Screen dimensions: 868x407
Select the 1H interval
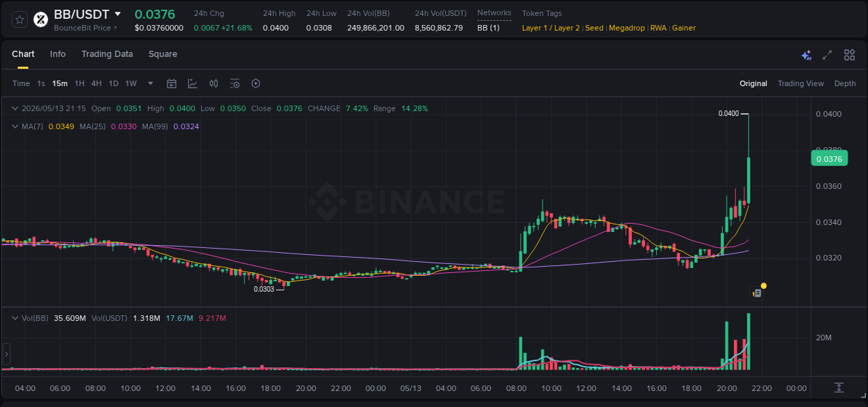[80, 83]
